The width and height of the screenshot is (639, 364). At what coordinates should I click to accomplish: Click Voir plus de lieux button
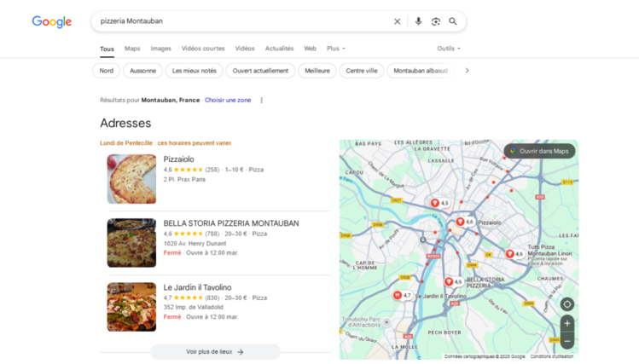click(215, 351)
